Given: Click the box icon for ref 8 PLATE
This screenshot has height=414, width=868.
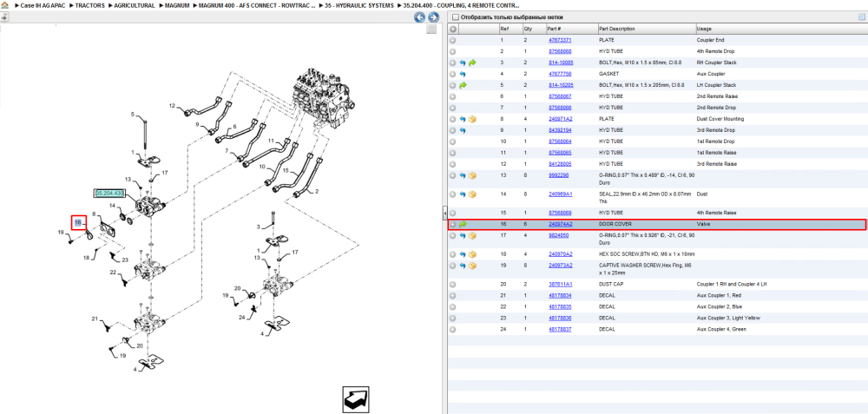Looking at the screenshot, I should (x=472, y=119).
